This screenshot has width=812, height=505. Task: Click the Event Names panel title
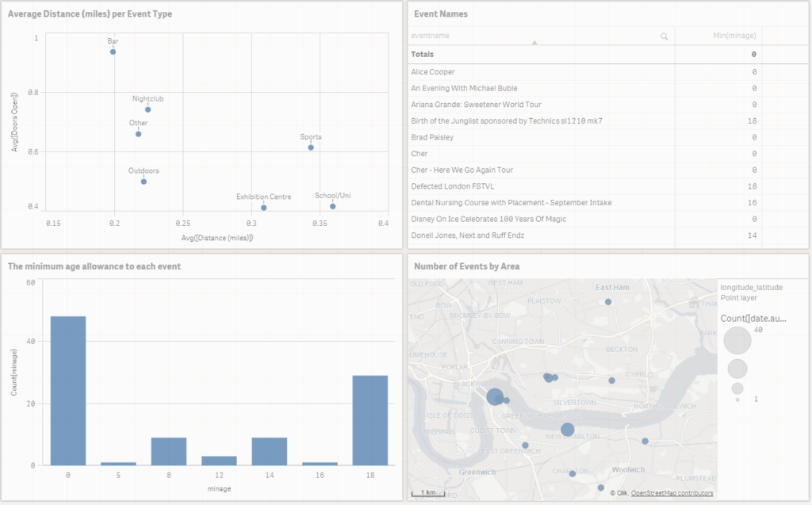(x=441, y=14)
